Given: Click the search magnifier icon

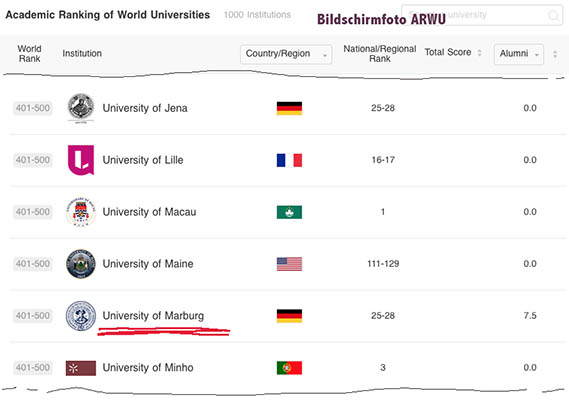Looking at the screenshot, I should click(x=553, y=15).
